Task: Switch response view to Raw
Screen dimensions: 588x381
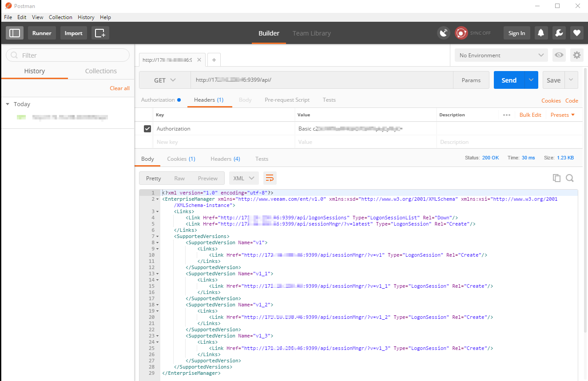Action: (179, 178)
